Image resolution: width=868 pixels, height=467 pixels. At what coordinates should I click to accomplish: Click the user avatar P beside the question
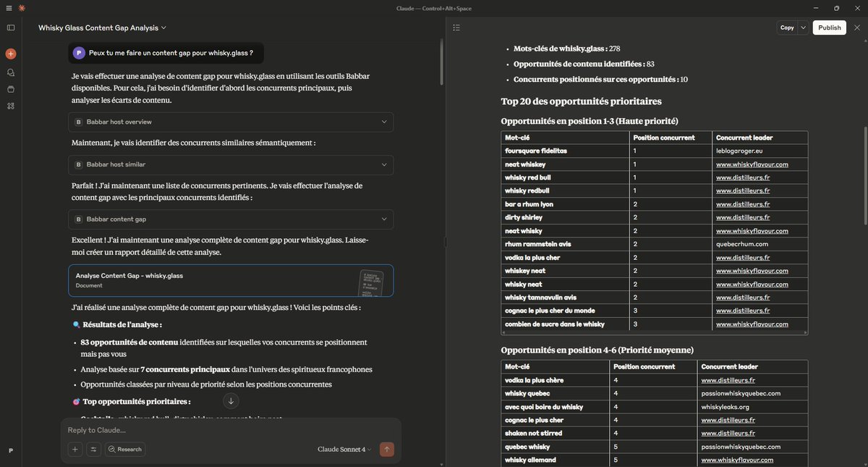(x=79, y=53)
